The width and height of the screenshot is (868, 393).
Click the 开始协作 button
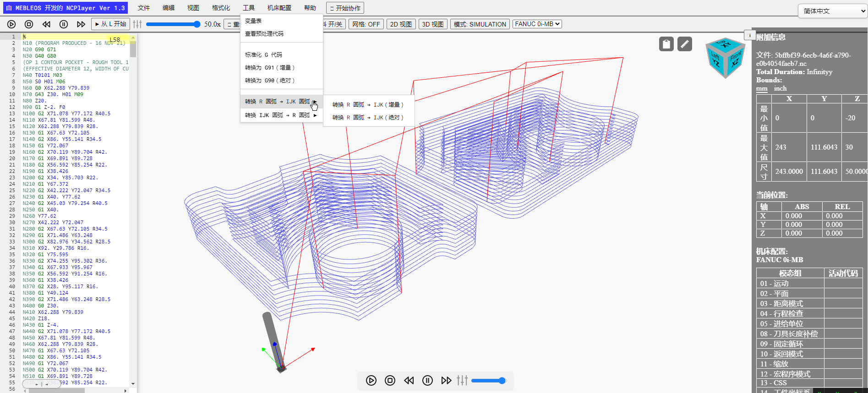(345, 8)
